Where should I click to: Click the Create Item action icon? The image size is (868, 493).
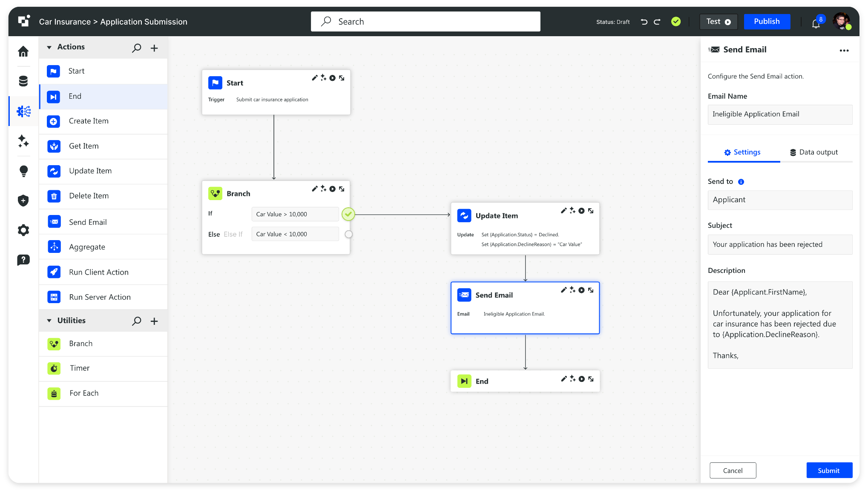[54, 121]
